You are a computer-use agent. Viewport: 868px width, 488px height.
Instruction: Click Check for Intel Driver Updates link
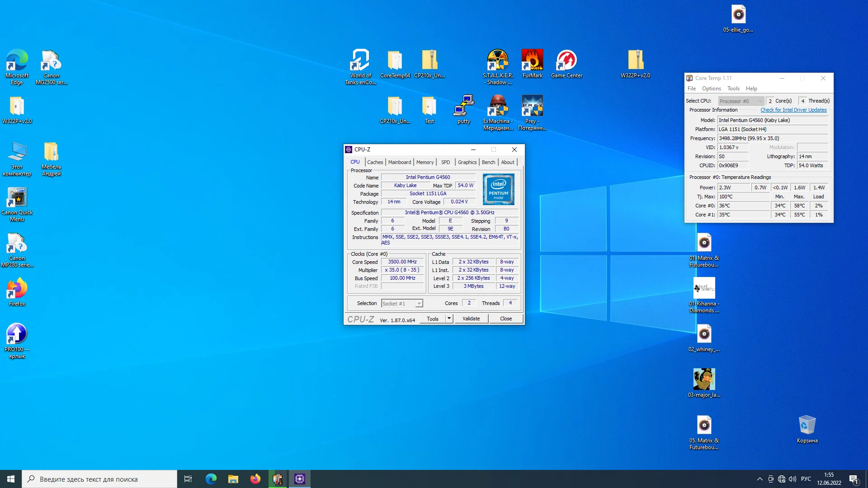point(793,110)
